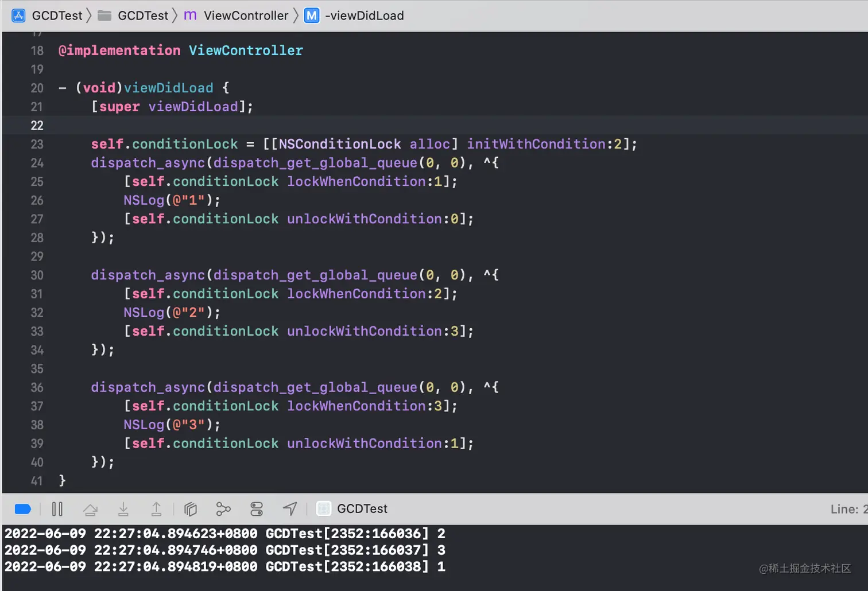
Task: Click the Step Over debug icon
Action: [x=90, y=509]
